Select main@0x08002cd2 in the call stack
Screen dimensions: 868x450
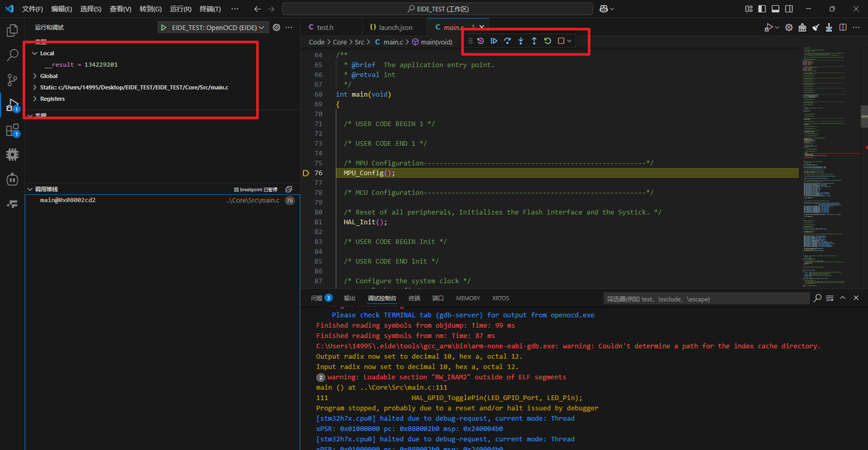[68, 200]
